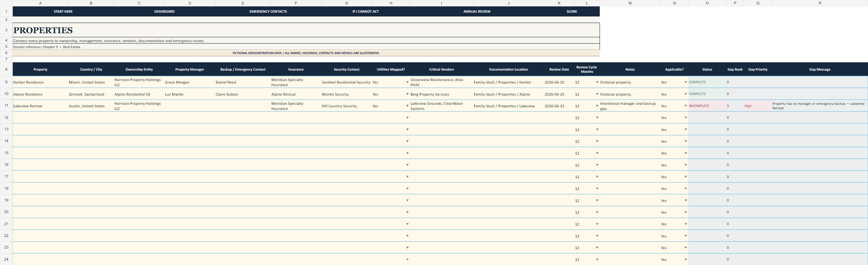
Task: Select the Gap Message header cell
Action: 820,69
